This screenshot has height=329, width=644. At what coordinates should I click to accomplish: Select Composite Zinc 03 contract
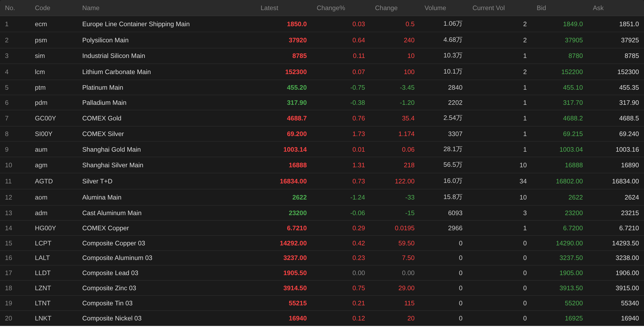109,288
